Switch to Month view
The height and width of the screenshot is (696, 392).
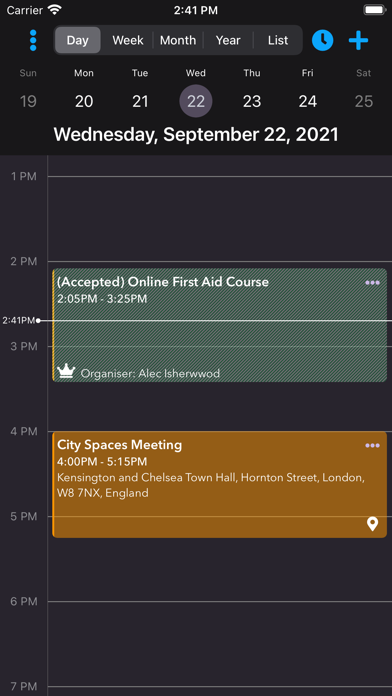coord(178,40)
